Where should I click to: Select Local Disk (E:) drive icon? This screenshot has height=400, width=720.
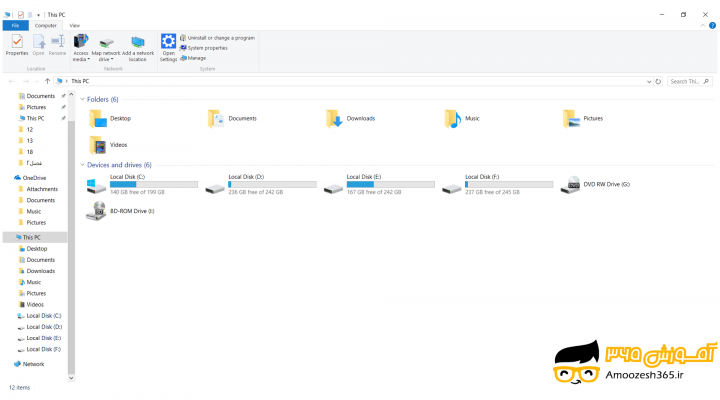click(x=333, y=188)
